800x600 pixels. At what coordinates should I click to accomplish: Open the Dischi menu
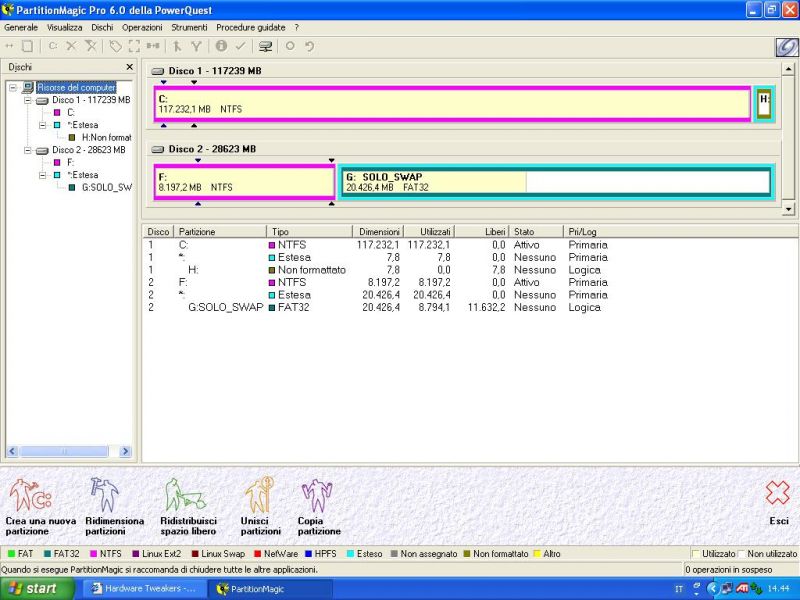tap(102, 28)
